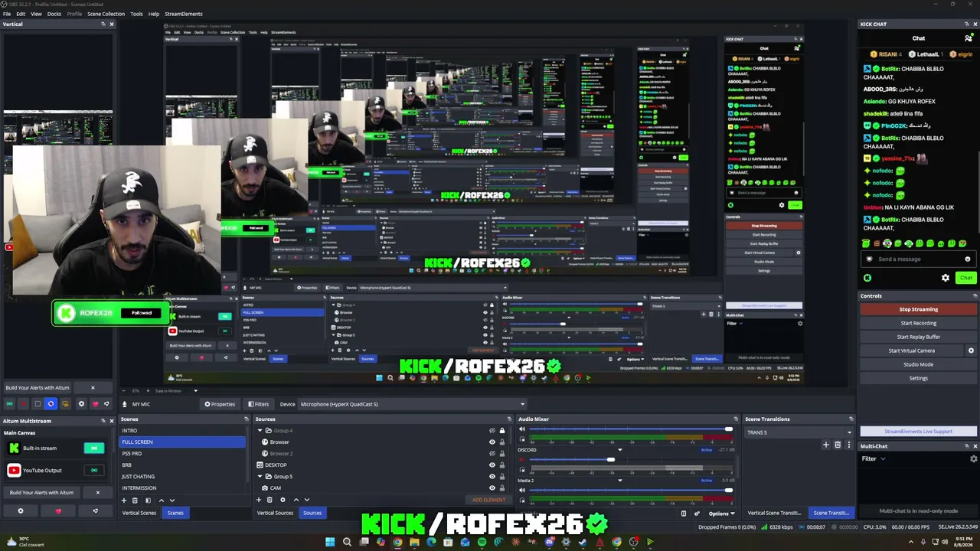
Task: Click the Aitum heart donate icon at panel bottom
Action: (x=58, y=511)
